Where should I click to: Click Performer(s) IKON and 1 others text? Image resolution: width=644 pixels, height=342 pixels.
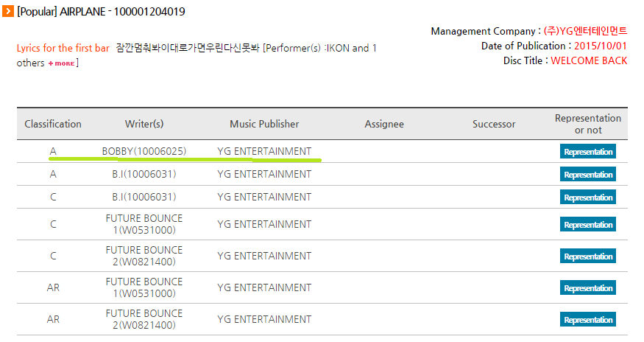coord(197,55)
